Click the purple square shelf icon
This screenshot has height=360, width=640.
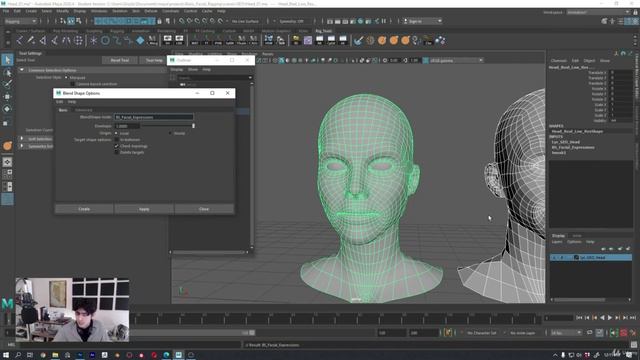point(308,40)
